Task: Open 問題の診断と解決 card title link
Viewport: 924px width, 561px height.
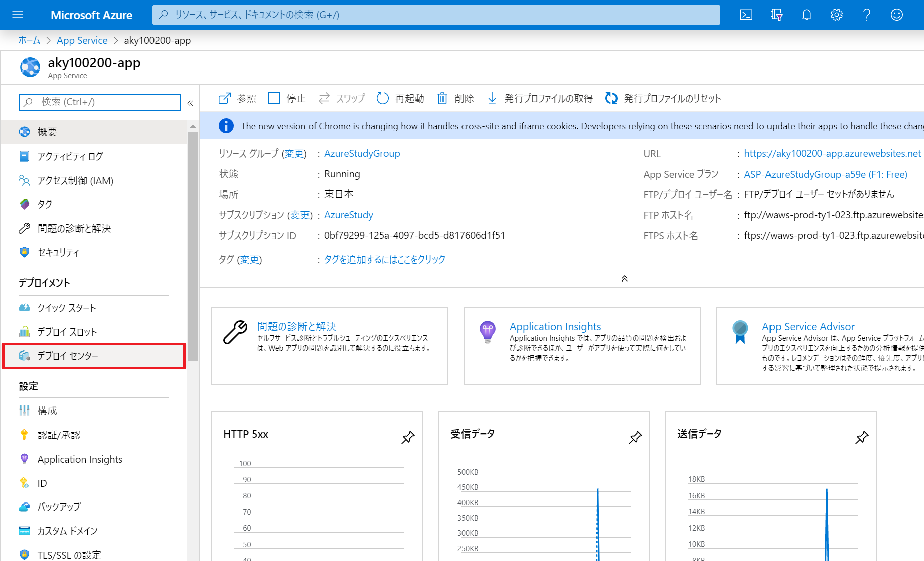Action: [x=296, y=326]
